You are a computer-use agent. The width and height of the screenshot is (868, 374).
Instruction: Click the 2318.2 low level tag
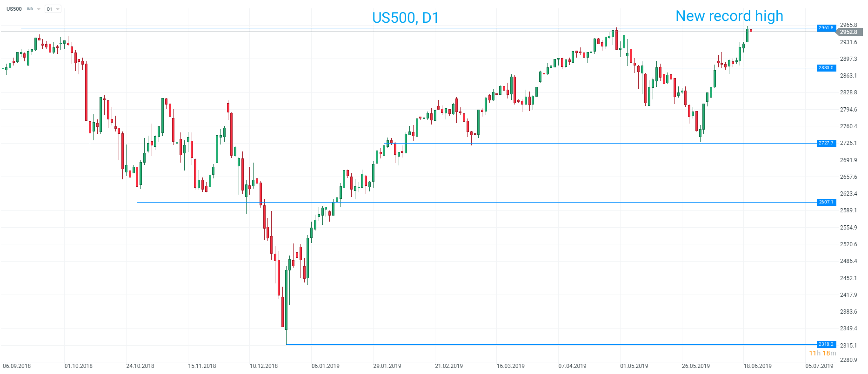826,344
